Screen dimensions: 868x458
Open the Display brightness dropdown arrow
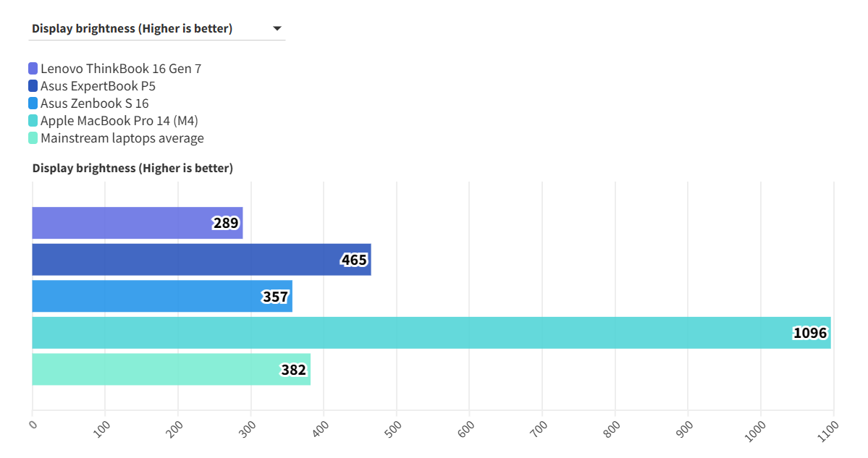tap(277, 29)
